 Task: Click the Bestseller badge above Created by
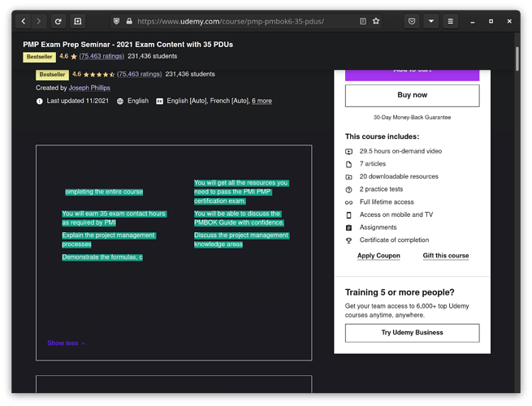[x=52, y=75]
